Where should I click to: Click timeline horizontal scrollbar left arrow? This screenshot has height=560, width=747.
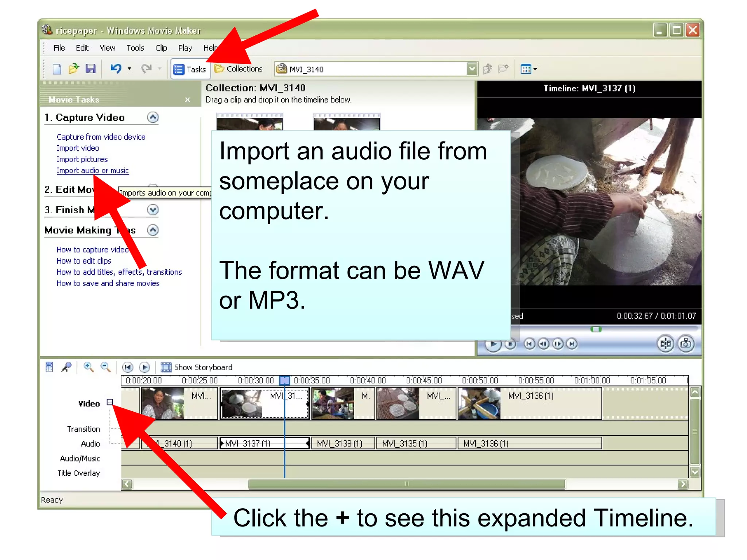pos(127,484)
